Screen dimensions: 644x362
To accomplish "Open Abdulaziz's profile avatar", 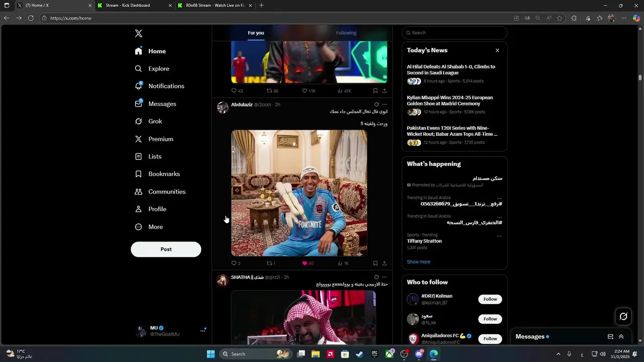I will pyautogui.click(x=222, y=108).
